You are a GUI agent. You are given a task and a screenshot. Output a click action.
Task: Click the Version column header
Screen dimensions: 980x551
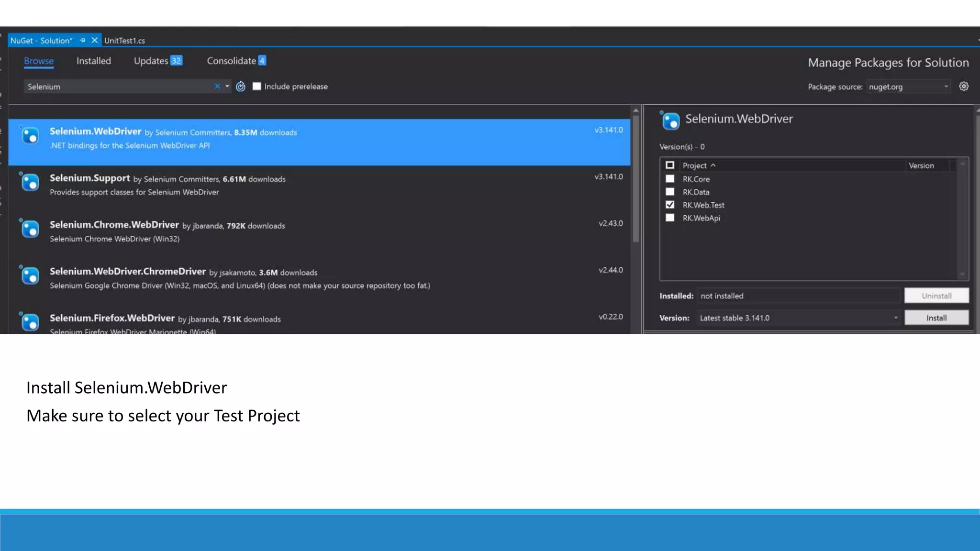pyautogui.click(x=921, y=165)
